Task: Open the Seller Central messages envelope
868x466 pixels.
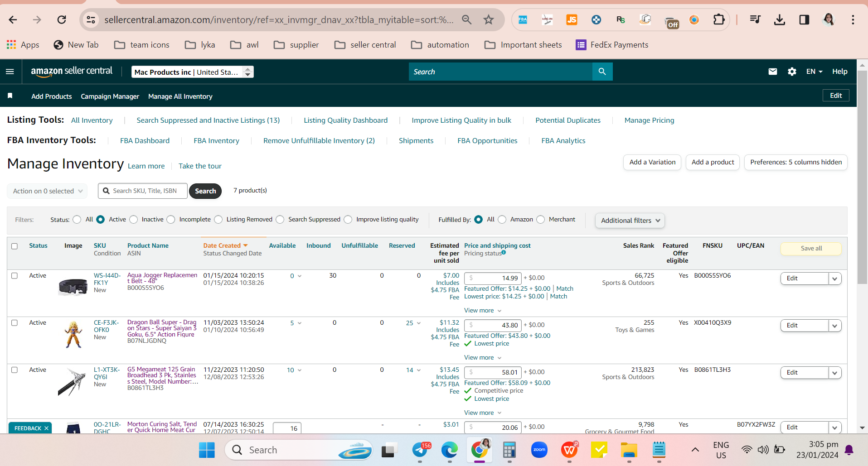Action: (773, 72)
